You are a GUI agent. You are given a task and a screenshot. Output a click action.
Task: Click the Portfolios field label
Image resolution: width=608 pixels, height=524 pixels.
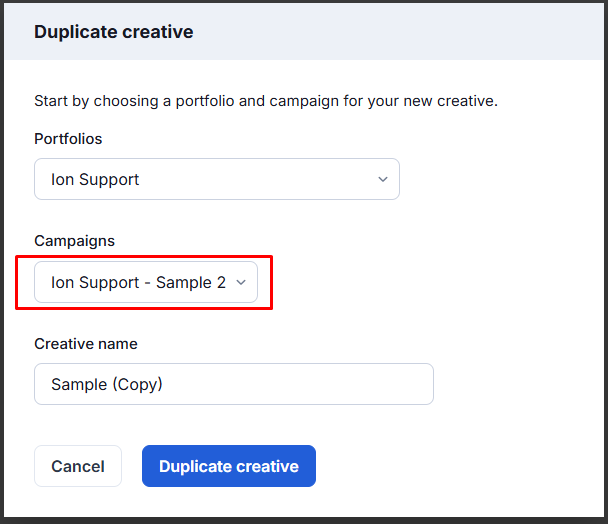(68, 139)
